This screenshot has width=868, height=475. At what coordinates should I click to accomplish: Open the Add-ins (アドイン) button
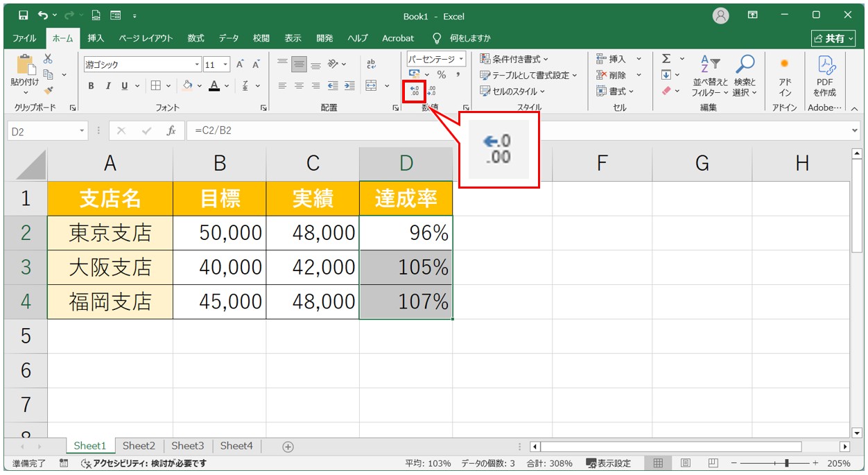coord(785,76)
